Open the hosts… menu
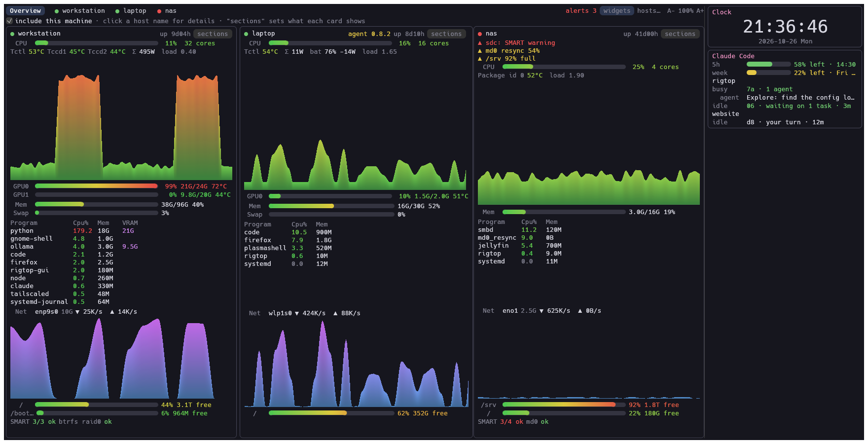The height and width of the screenshot is (444, 868). pos(649,11)
